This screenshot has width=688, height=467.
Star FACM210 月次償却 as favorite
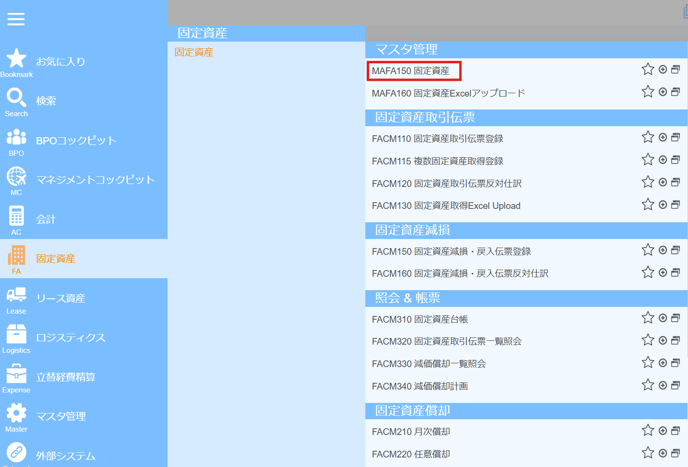648,430
